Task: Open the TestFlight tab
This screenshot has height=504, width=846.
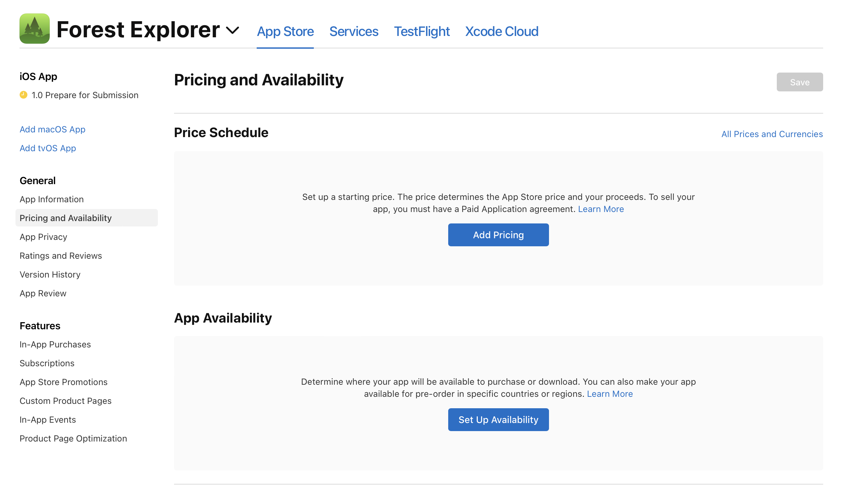Action: (x=421, y=31)
